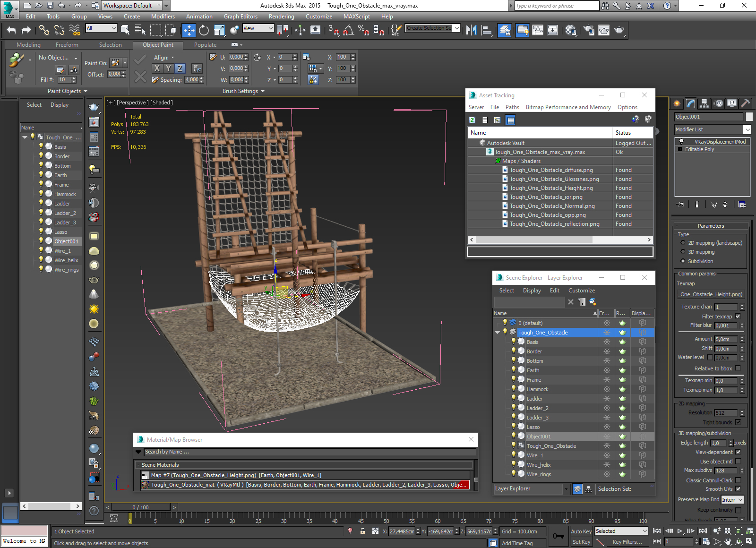Click Search by Name field in Material Browser
Screen dimensions: 756x548
(x=309, y=452)
